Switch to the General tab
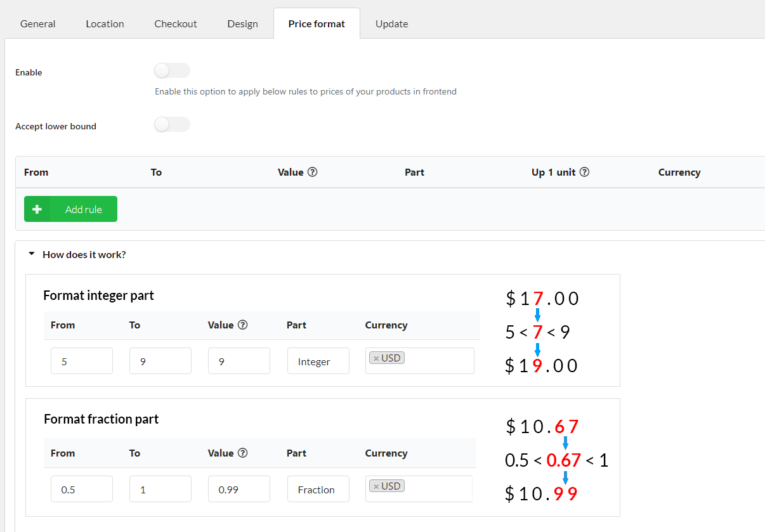The image size is (765, 532). coord(38,24)
